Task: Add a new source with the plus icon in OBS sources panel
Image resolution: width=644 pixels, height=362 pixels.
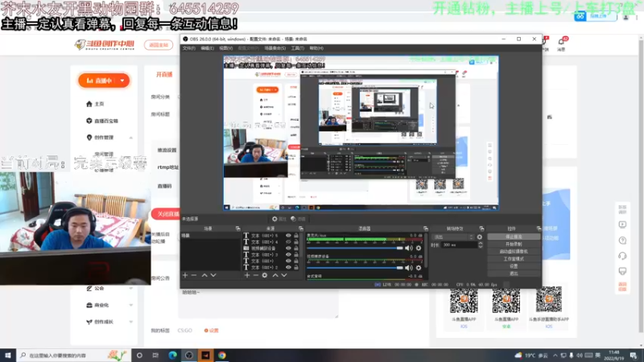Action: click(247, 275)
